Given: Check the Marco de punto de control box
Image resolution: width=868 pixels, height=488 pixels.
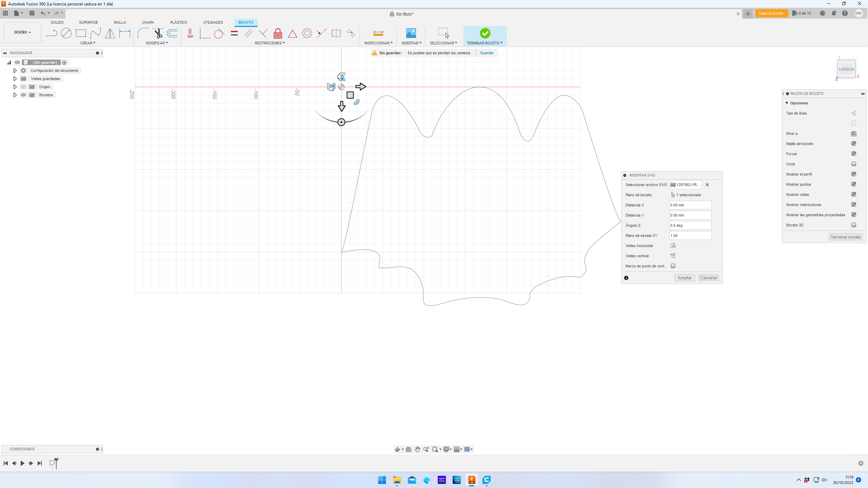Looking at the screenshot, I should [673, 266].
